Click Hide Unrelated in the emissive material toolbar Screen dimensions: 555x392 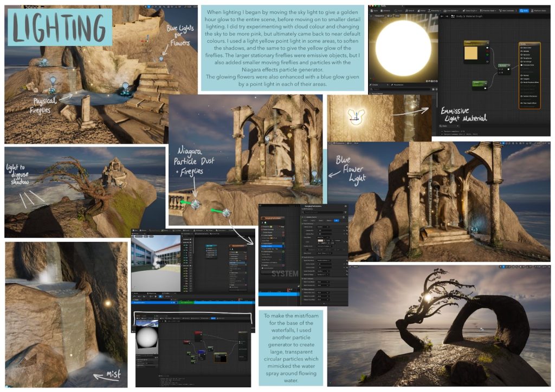click(x=507, y=11)
